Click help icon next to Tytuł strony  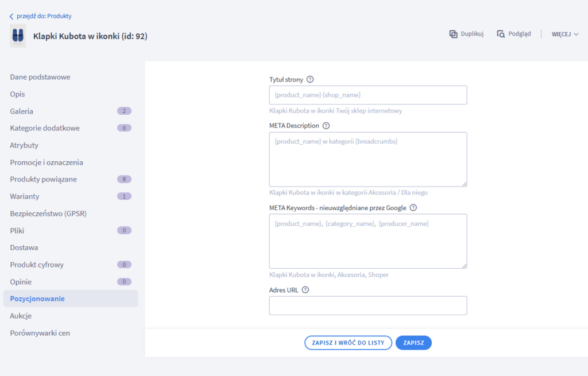[310, 79]
